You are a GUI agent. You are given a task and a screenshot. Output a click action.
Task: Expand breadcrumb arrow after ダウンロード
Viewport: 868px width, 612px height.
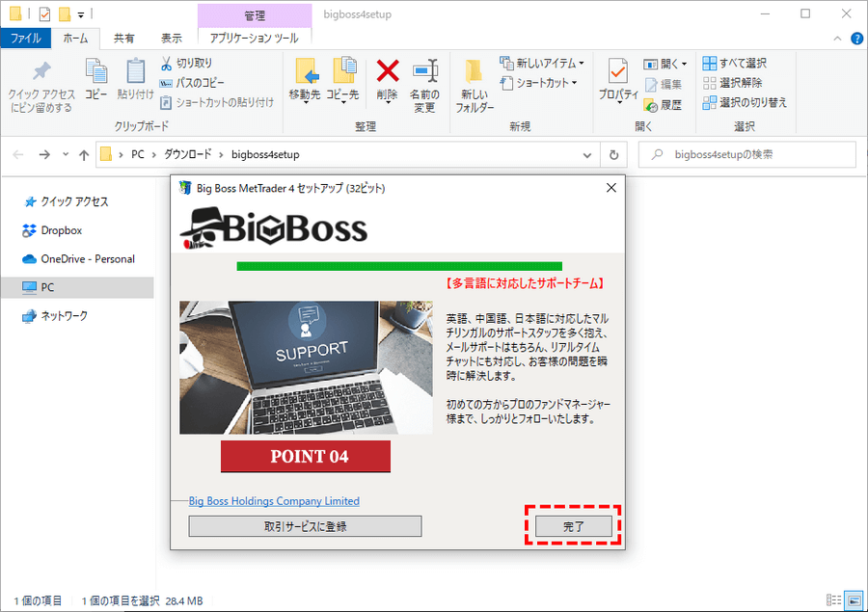click(222, 155)
